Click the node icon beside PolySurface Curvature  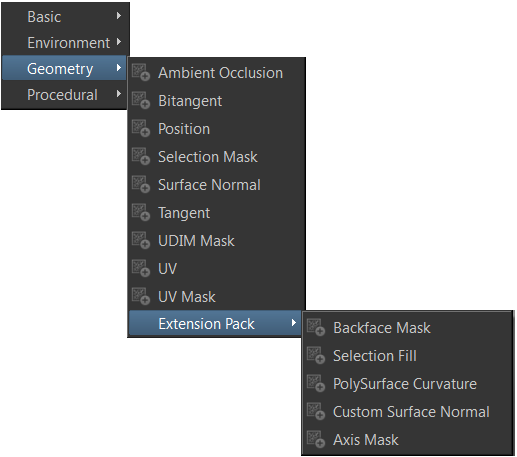316,383
